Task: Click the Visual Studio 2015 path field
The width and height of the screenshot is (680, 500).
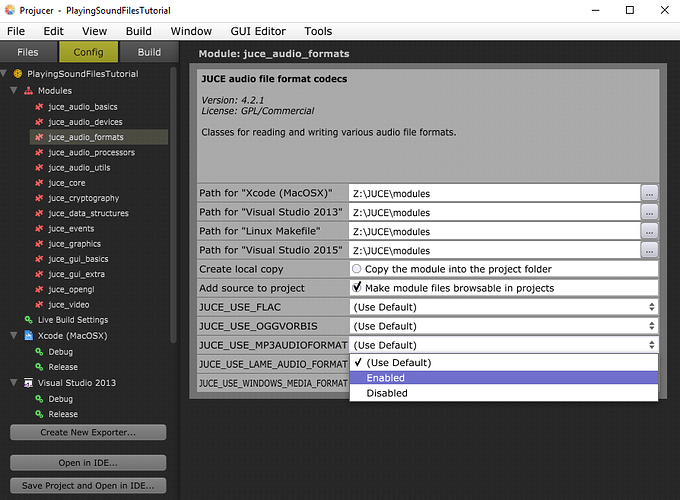Action: pyautogui.click(x=495, y=251)
